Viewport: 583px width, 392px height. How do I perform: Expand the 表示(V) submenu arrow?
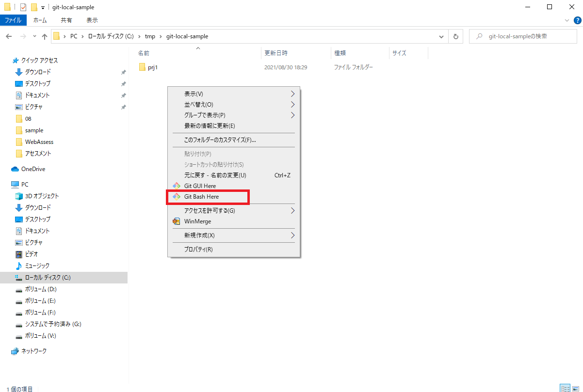292,94
